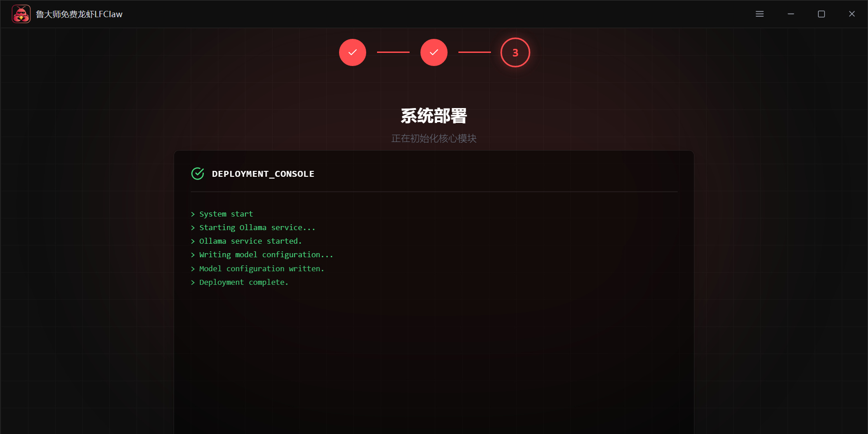Close the LFClaw application window
Image resolution: width=868 pixels, height=434 pixels.
(852, 14)
